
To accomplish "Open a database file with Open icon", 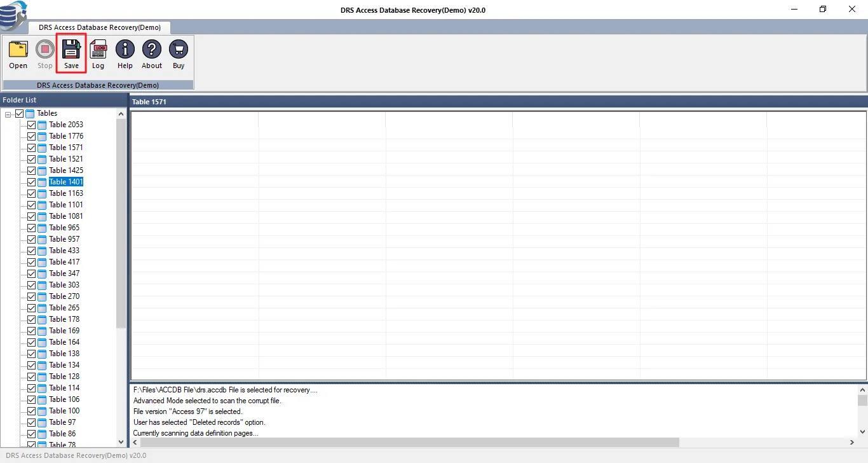I will (x=18, y=49).
